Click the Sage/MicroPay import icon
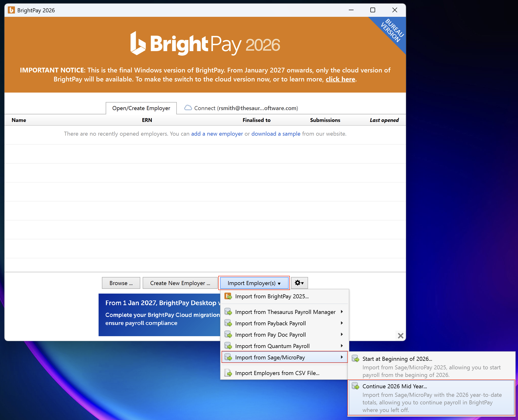Screen dimensions: 518x420 pos(228,357)
